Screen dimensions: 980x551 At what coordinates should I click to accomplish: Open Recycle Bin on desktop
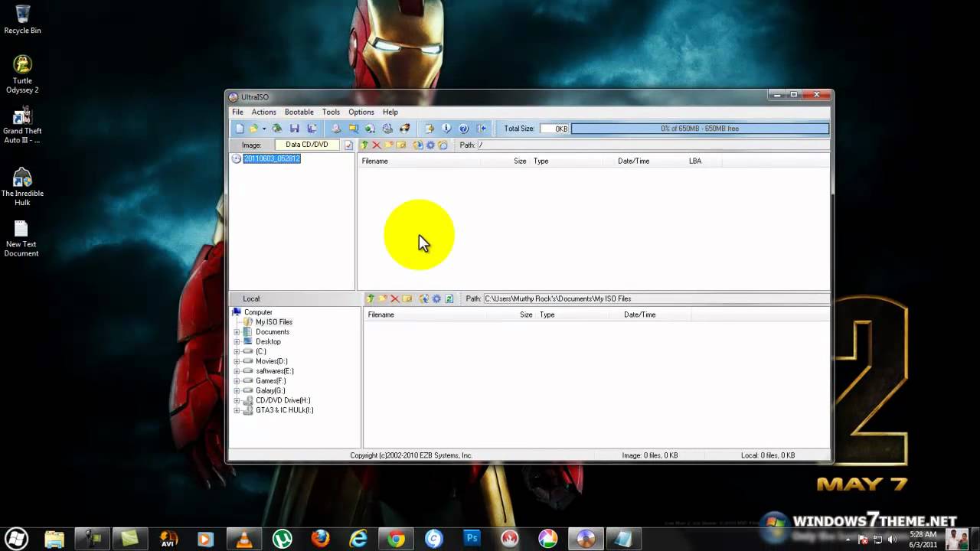point(22,19)
